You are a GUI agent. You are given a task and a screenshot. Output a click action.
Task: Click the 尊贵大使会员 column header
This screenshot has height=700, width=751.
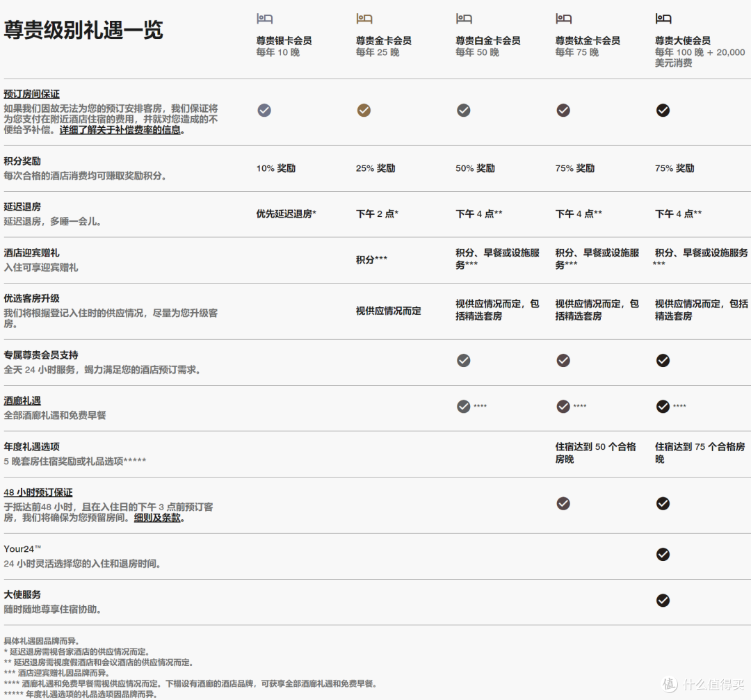[x=683, y=41]
